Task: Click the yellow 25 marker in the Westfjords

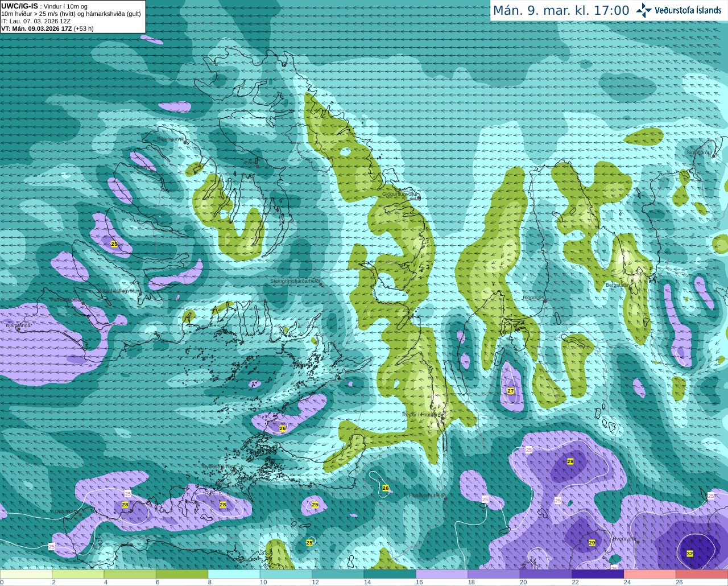Action: [x=114, y=244]
